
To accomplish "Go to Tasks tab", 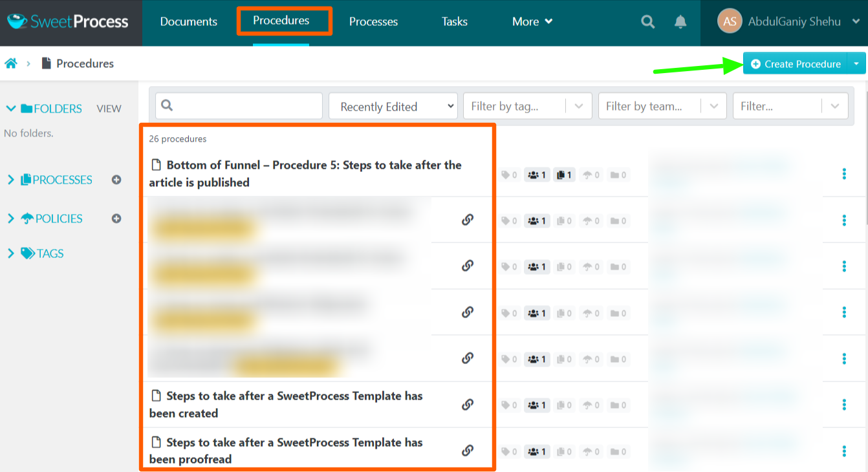I will [x=455, y=22].
